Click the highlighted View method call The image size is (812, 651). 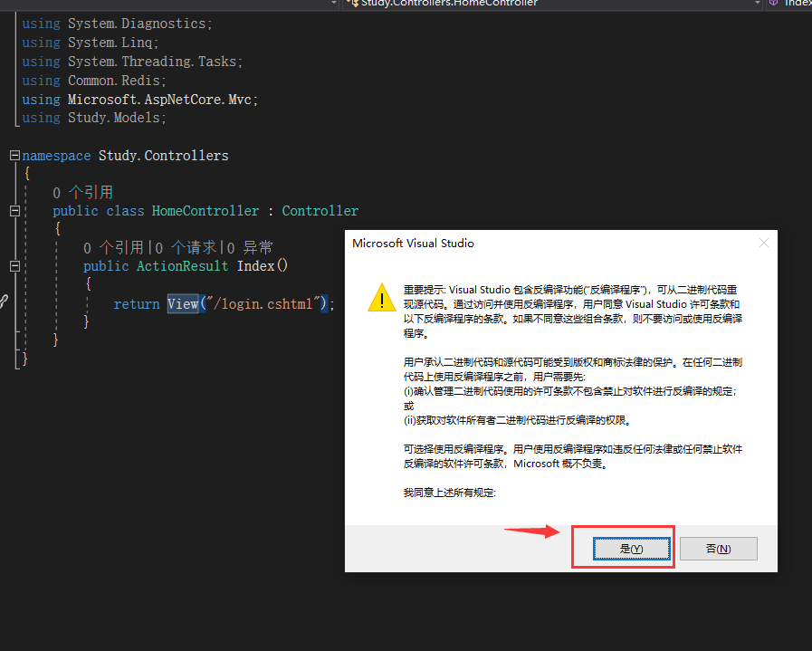[x=183, y=303]
